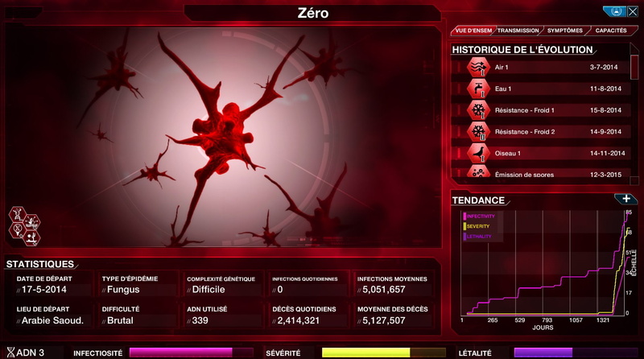This screenshot has width=644, height=359.
Task: Click the Infectivity legend color swatch
Action: (464, 216)
